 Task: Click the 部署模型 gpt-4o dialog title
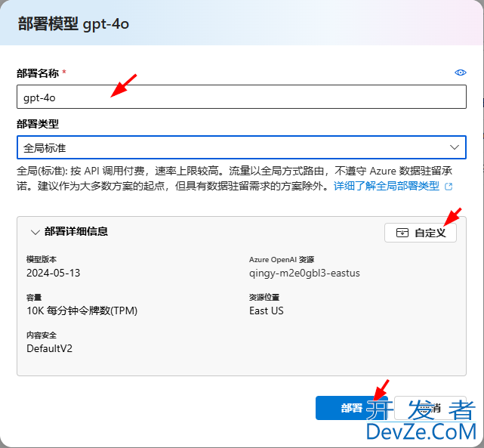coord(73,24)
